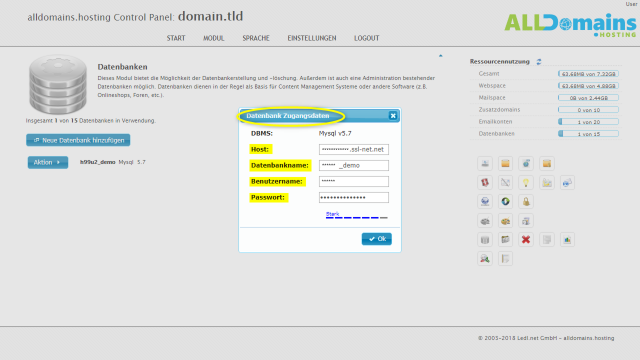Open the stacked documents module icon
Viewport: 640px width, 360px height.
click(526, 221)
